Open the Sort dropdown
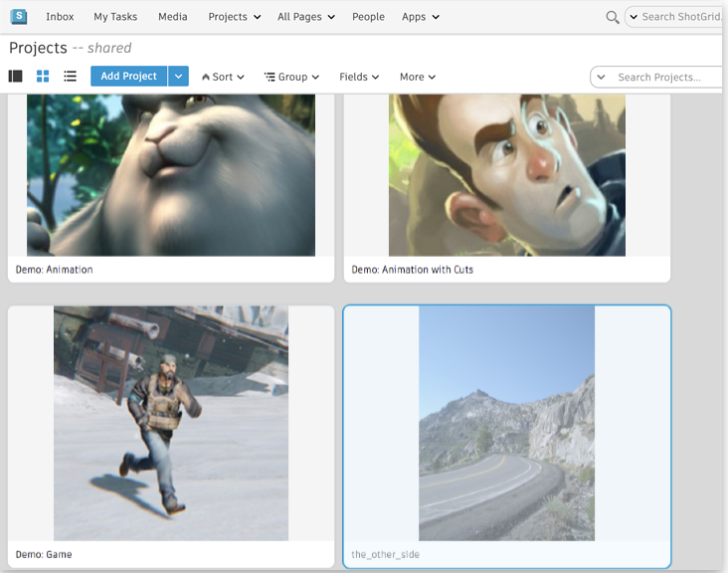728x573 pixels. pyautogui.click(x=223, y=77)
